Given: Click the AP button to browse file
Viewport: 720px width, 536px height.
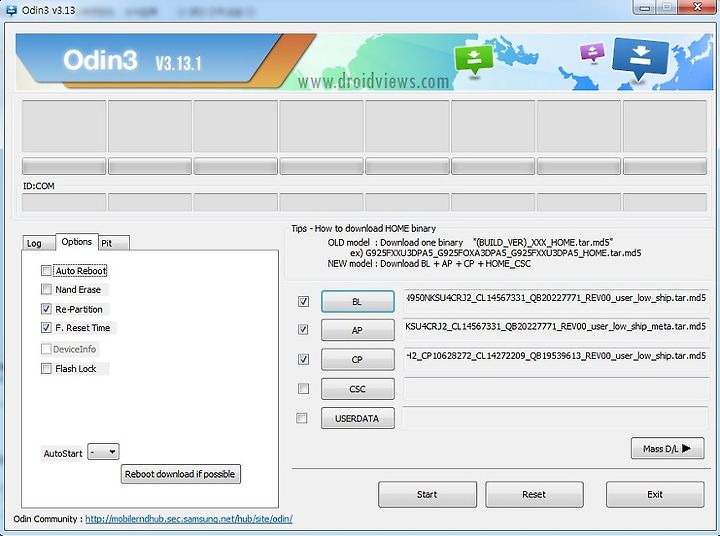Looking at the screenshot, I should 358,330.
